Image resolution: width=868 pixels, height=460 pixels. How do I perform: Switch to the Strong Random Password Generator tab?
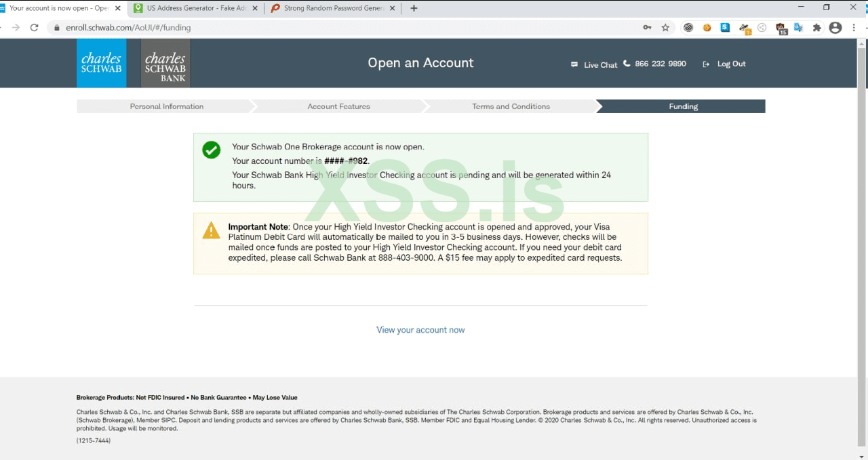click(334, 8)
